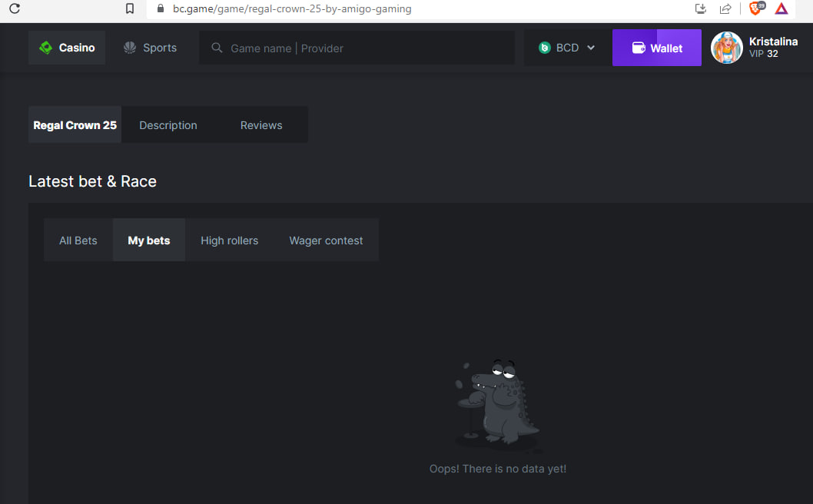Expand the BCD currency dropdown arrow

coord(591,48)
